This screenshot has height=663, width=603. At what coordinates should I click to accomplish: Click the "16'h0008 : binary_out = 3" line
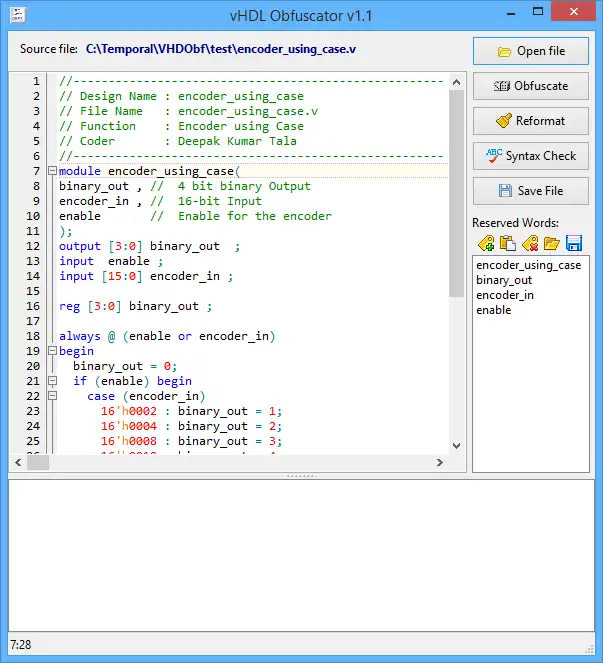click(x=191, y=441)
